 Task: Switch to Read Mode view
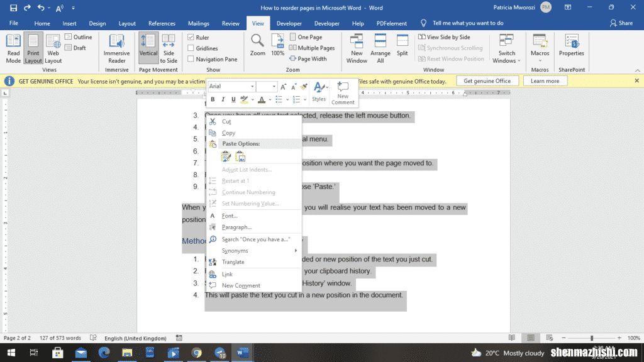tap(13, 49)
